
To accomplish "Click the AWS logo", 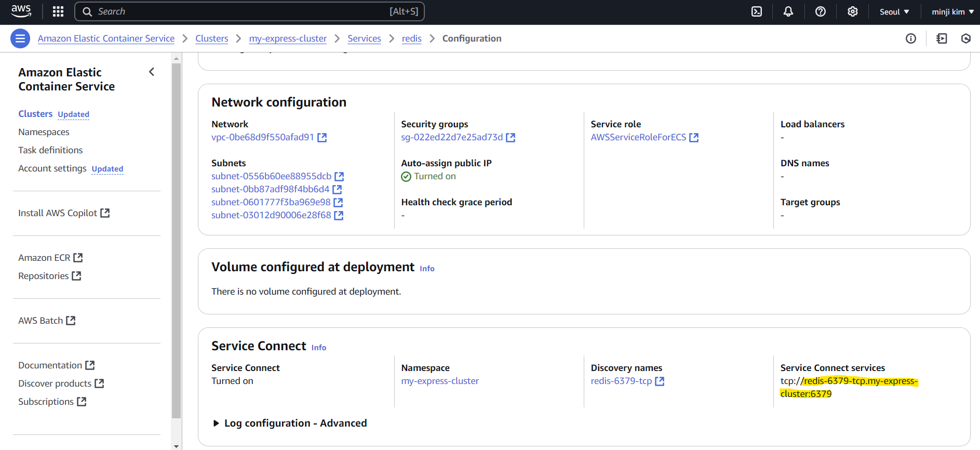I will point(21,11).
